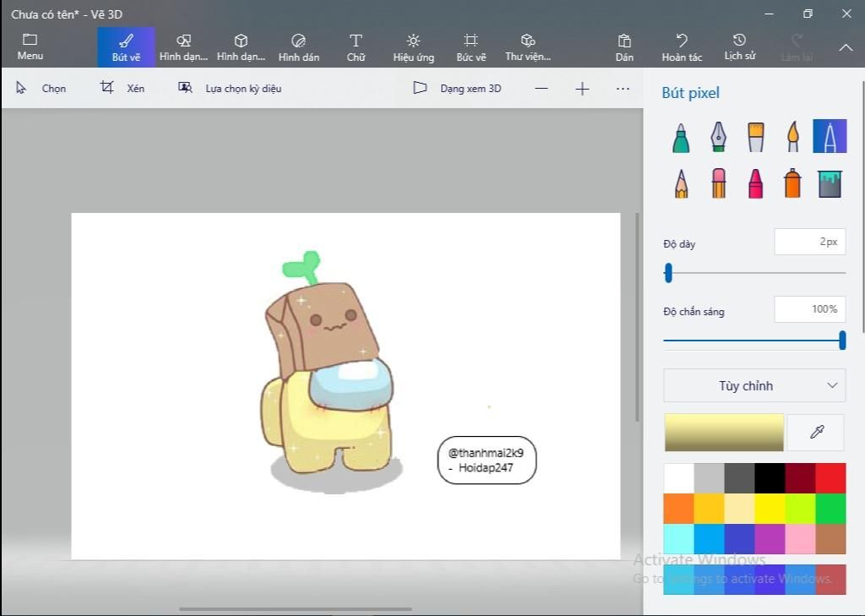Select the Watercolor brush
Screen dimensions: 865x616
792,137
